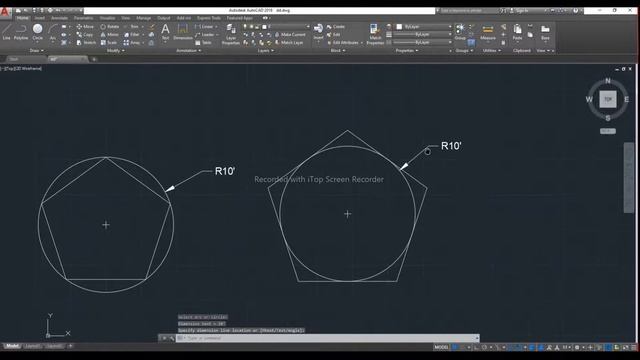The height and width of the screenshot is (360, 640).
Task: Expand the Modify panel
Action: point(116,51)
